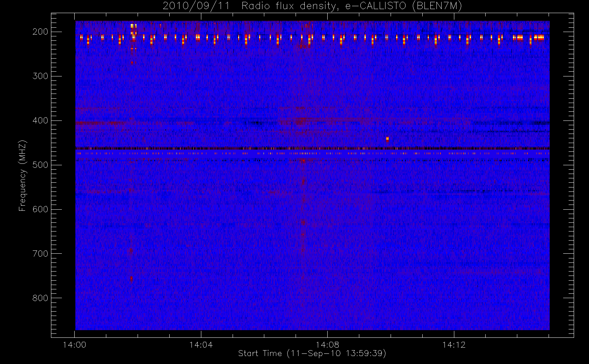
Task: Click the 200 frequency tick label
Action: (x=40, y=32)
